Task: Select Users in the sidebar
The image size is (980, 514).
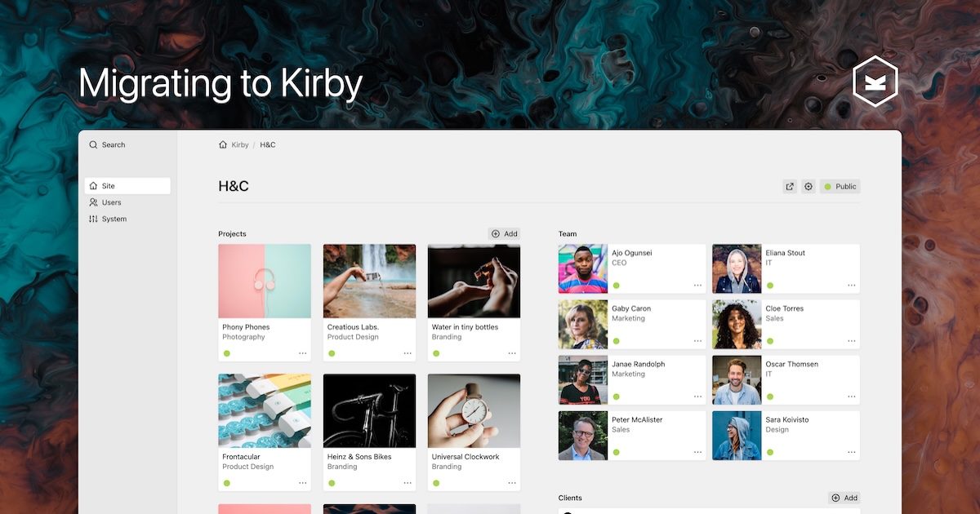Action: coord(107,202)
